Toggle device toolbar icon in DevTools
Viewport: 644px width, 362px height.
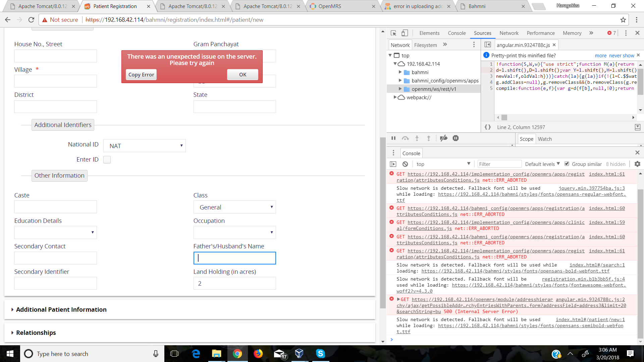405,33
